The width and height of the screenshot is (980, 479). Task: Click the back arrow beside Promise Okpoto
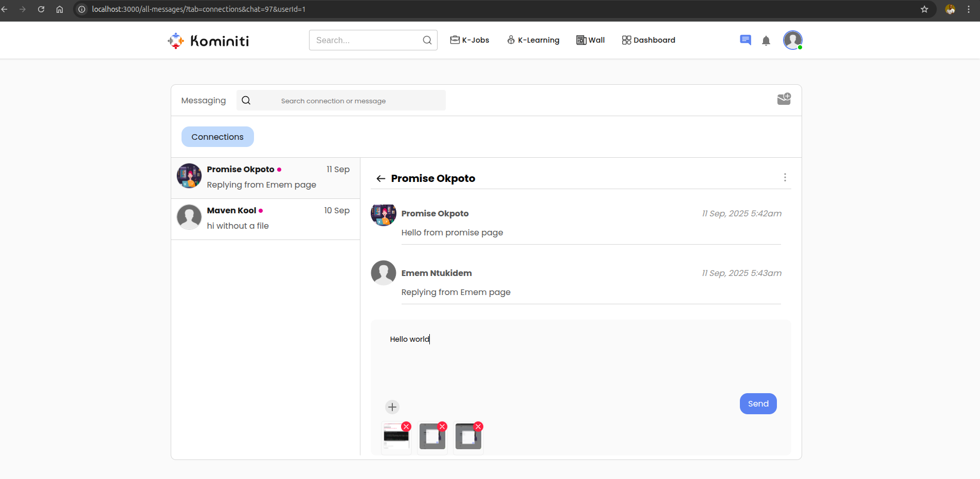pyautogui.click(x=380, y=178)
